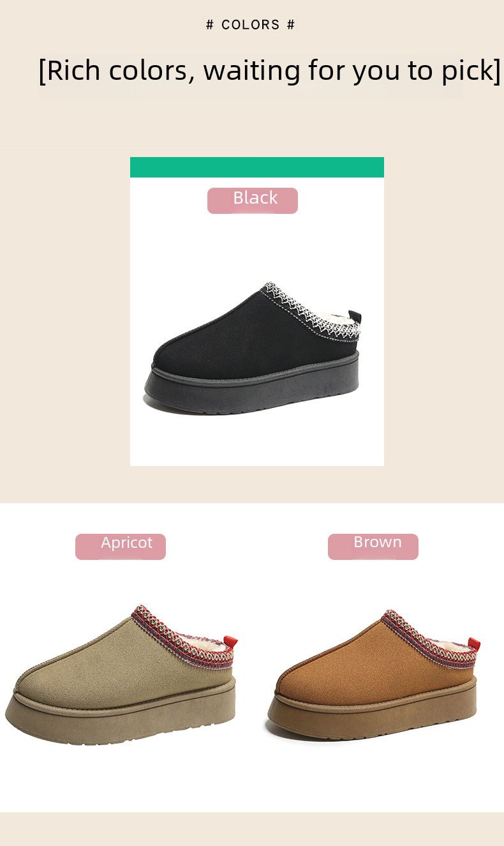Click the white zigzag trim on black slipper
This screenshot has width=504, height=846.
(310, 311)
